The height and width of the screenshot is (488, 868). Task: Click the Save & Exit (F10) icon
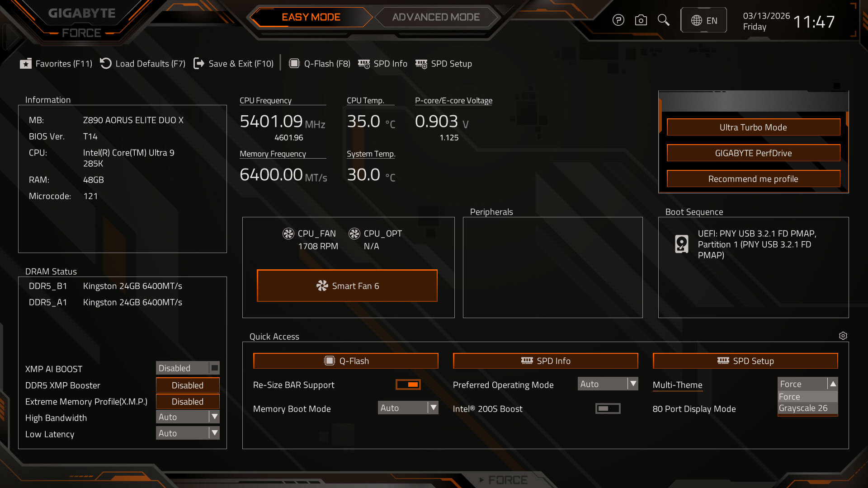(198, 63)
